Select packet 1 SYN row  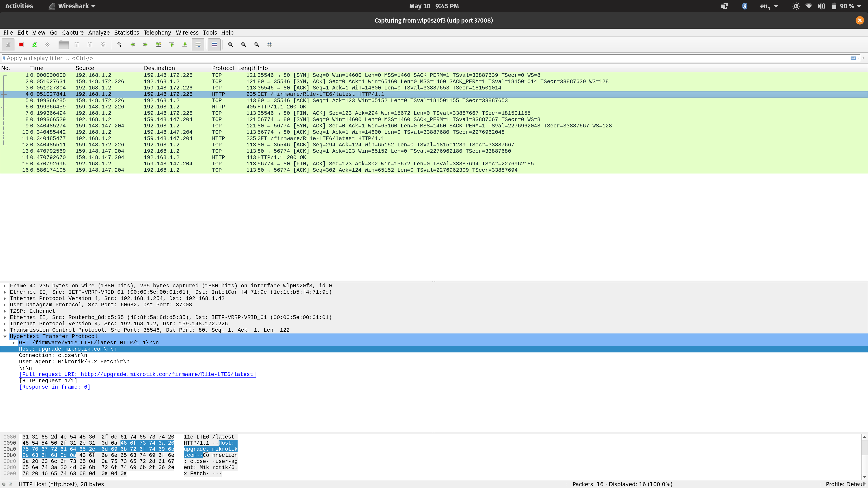pos(434,75)
